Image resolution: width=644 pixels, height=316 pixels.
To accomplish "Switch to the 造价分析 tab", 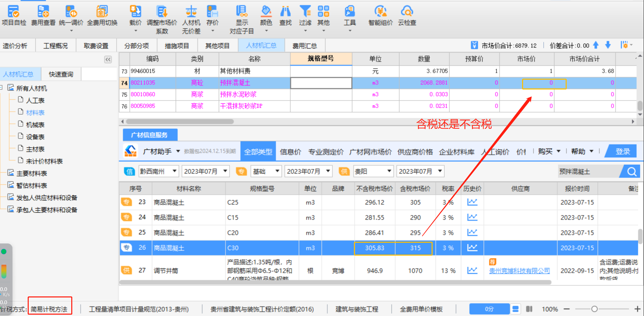I will point(15,46).
